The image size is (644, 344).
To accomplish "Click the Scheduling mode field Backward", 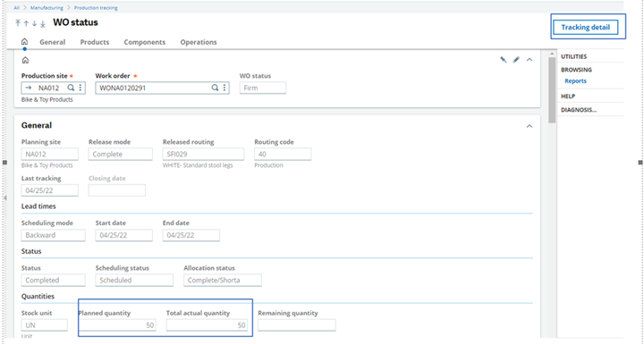I will [54, 235].
